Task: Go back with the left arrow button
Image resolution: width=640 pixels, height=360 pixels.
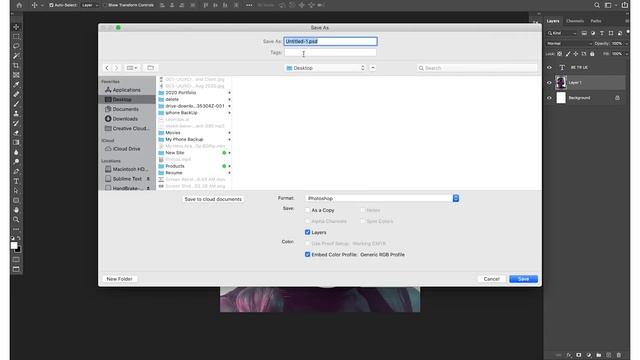Action: tap(107, 68)
